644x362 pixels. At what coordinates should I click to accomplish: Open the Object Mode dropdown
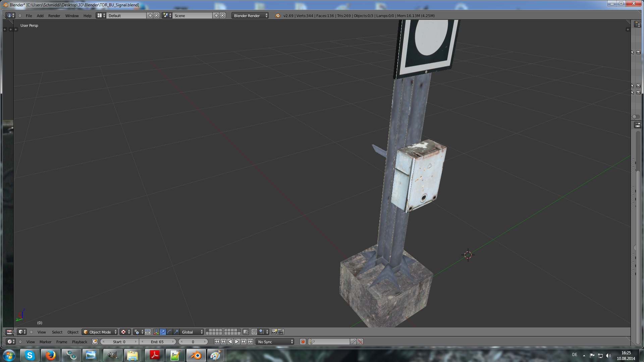click(x=100, y=332)
